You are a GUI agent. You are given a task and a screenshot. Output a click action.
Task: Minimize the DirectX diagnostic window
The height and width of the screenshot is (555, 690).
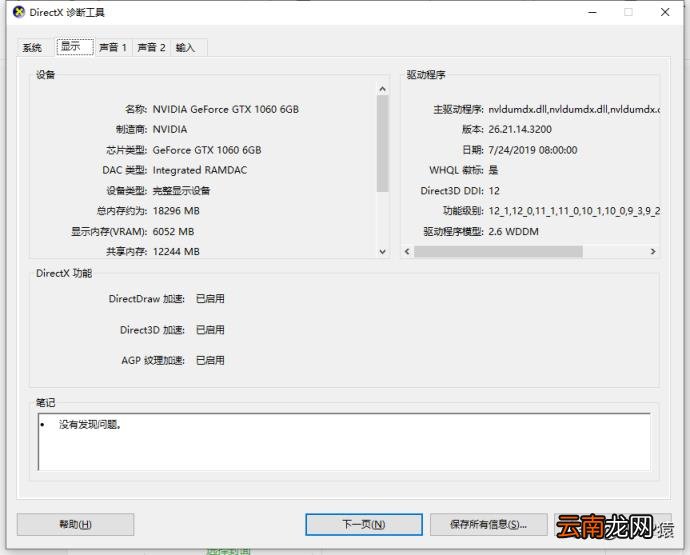tap(592, 12)
